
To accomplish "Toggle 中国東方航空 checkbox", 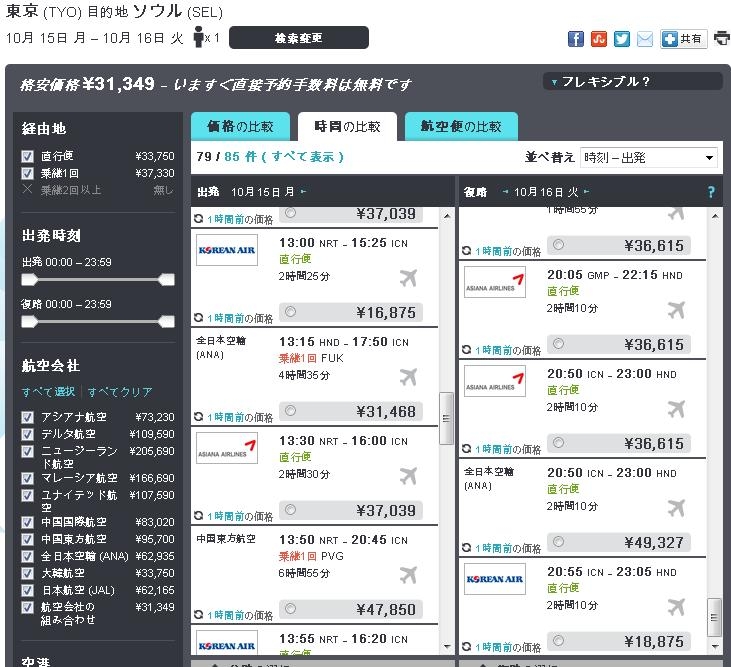I will [28, 539].
